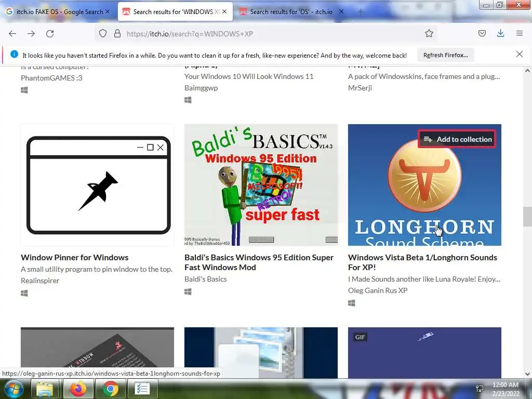Visit author Oleg Ganin Rus XP

pyautogui.click(x=378, y=290)
